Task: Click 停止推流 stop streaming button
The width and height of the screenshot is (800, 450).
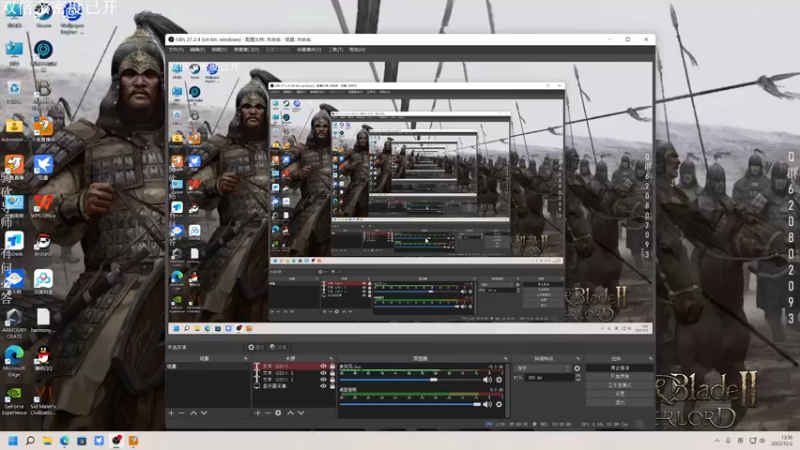Action: 620,368
